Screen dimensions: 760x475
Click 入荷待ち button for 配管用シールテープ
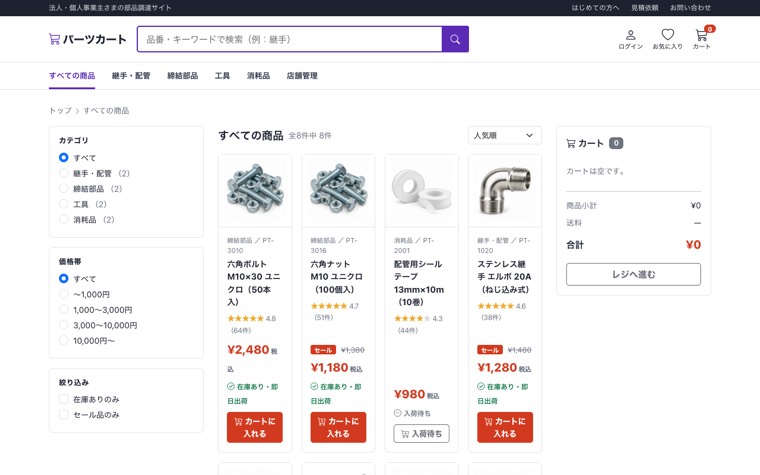click(x=421, y=434)
